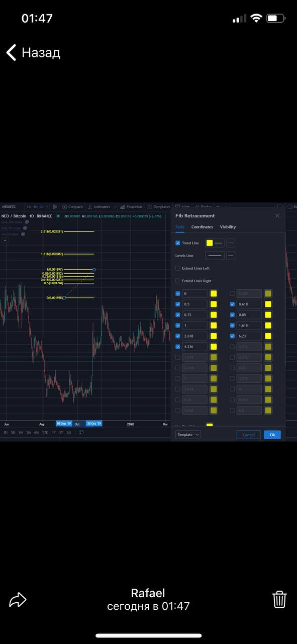Click the Compare plus icon

click(x=64, y=207)
